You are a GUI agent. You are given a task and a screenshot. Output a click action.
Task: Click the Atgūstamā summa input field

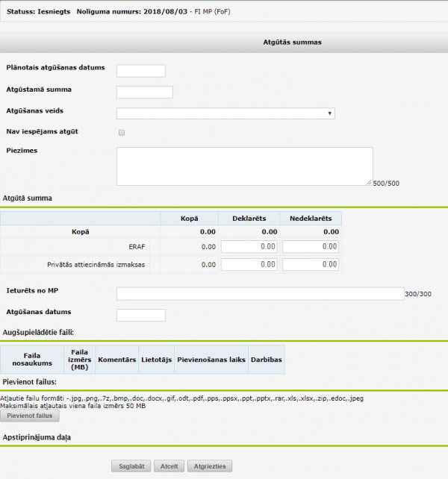coord(145,93)
